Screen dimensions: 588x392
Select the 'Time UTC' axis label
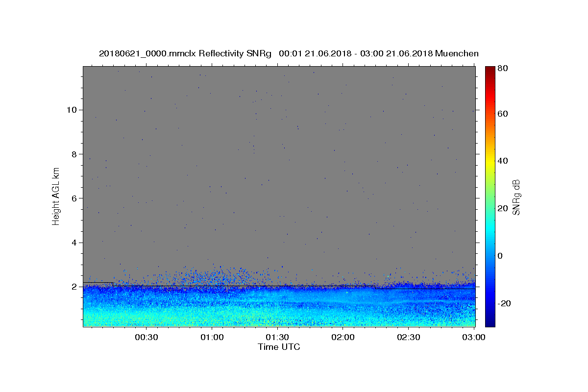pyautogui.click(x=279, y=347)
